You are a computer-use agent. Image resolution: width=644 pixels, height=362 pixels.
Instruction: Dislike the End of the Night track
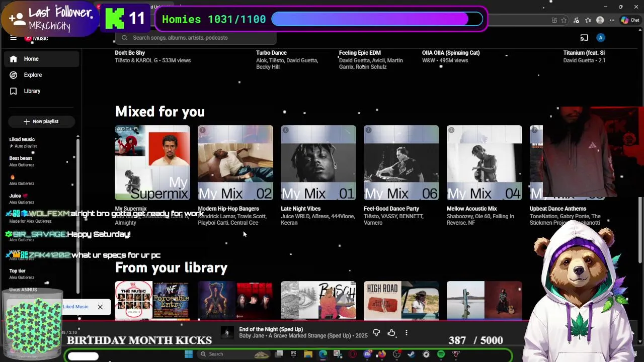coord(376,333)
